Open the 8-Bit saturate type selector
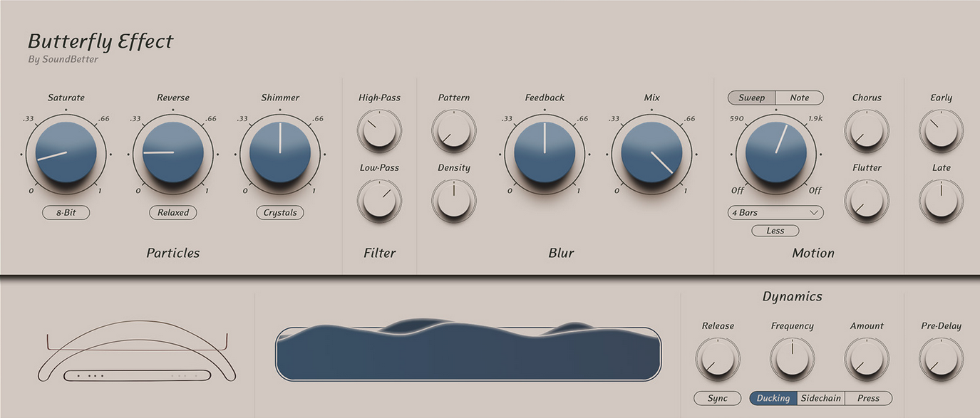This screenshot has width=980, height=418. (x=66, y=212)
